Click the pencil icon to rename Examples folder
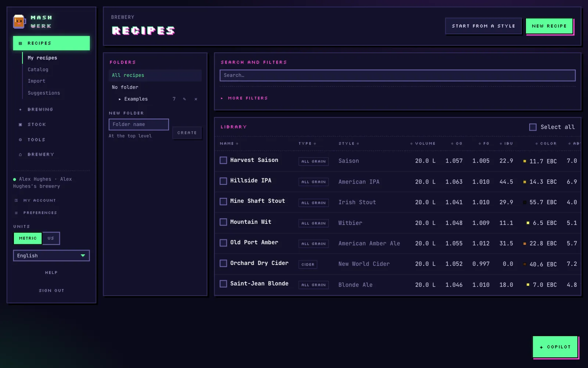 (x=184, y=99)
